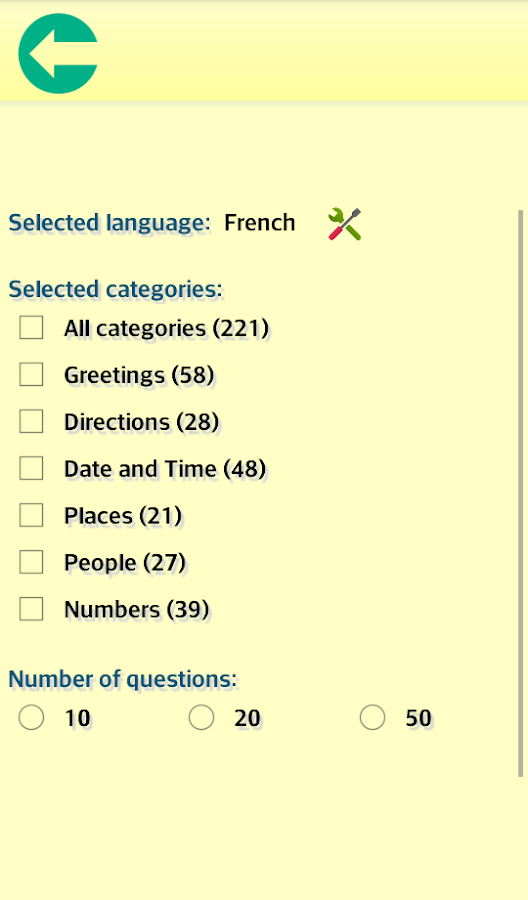
Task: Choose 10 questions radio button
Action: point(31,717)
